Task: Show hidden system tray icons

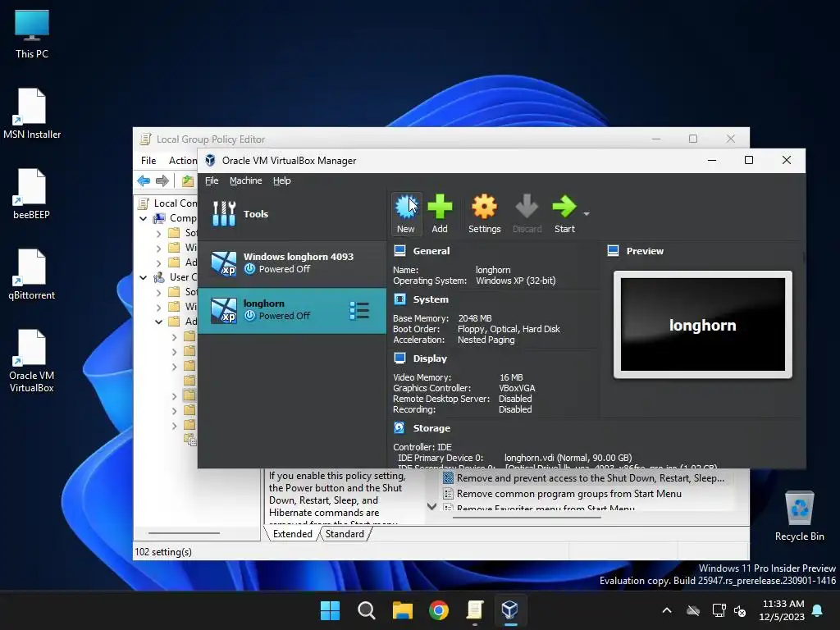Action: tap(667, 610)
